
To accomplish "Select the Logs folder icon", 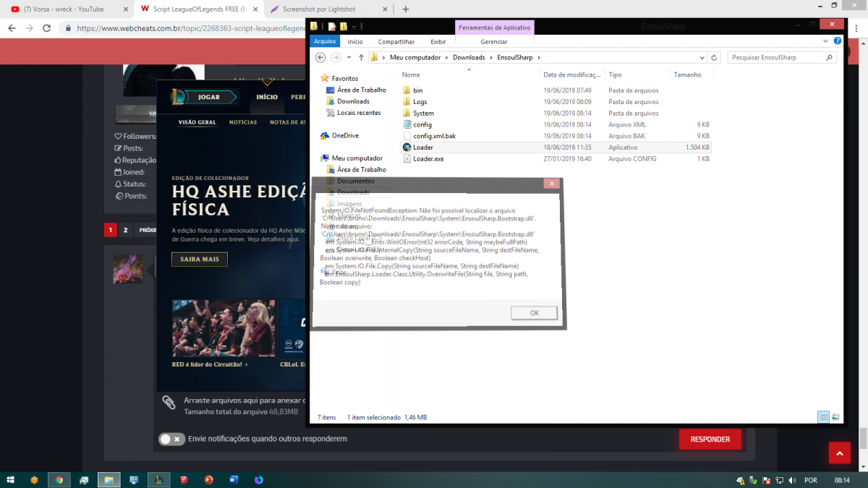I will click(407, 102).
